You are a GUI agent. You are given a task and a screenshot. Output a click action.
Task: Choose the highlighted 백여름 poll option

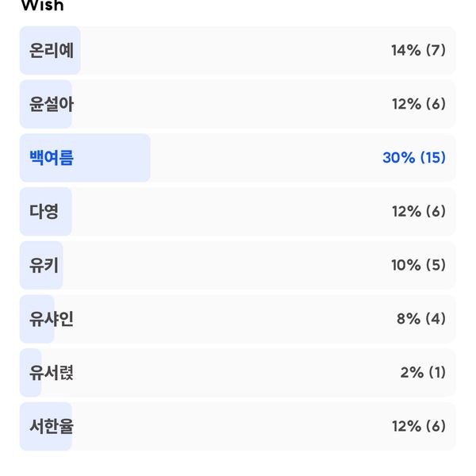238,158
